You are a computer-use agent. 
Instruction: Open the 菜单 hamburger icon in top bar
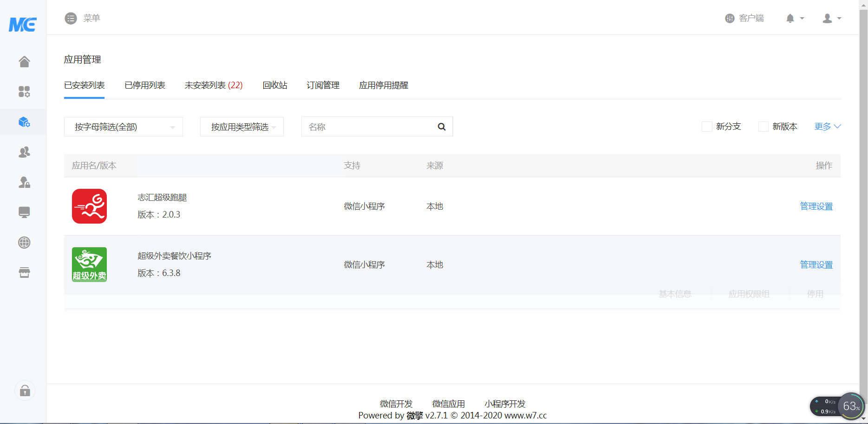click(x=71, y=18)
